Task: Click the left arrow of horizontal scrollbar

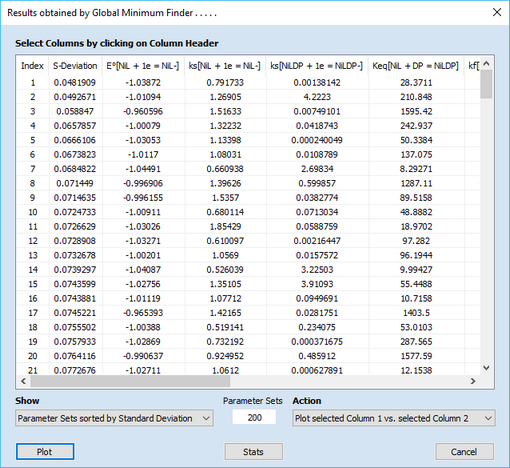Action: (x=23, y=381)
